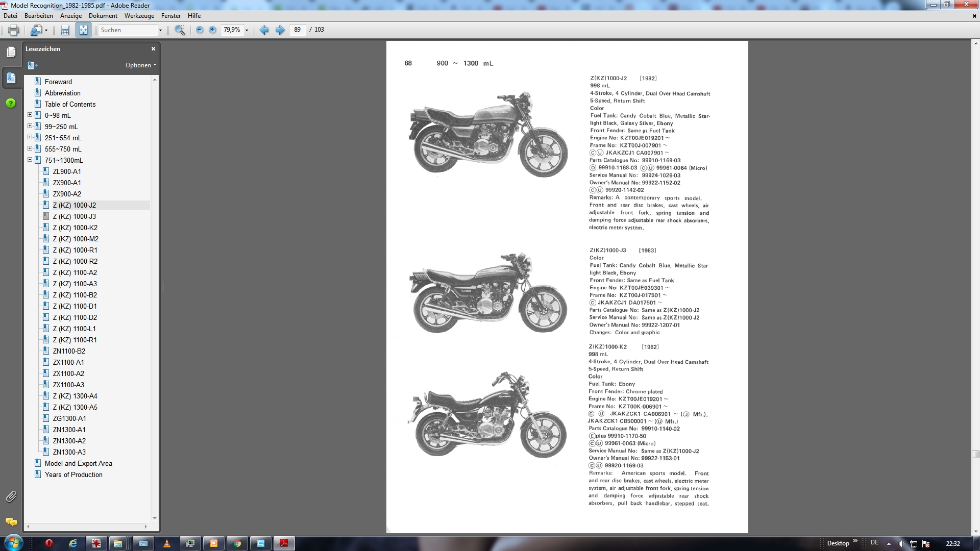Image resolution: width=980 pixels, height=551 pixels.
Task: Click the zoom out minus button
Action: coord(200,30)
